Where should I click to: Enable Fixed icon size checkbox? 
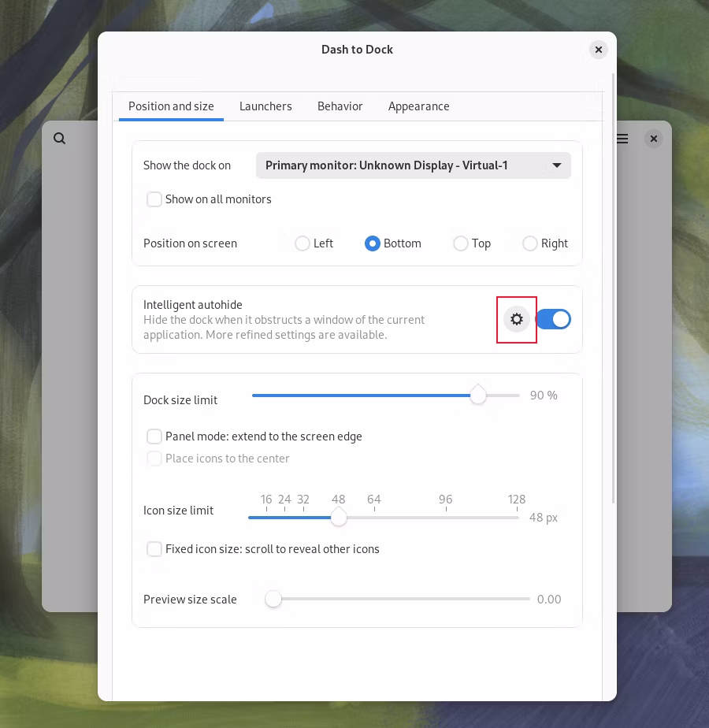click(155, 549)
